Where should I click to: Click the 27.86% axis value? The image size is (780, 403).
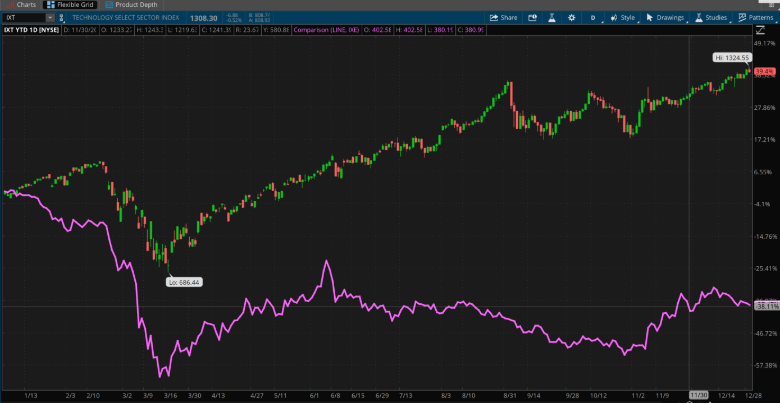point(766,108)
